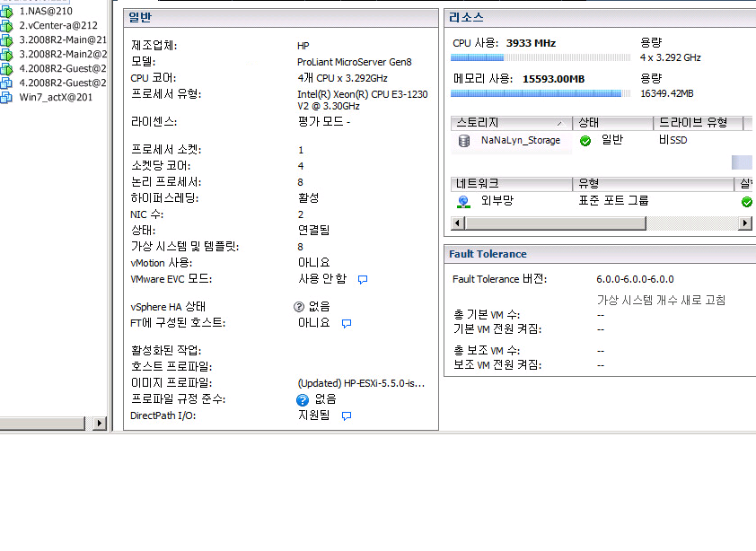Click the 표준 포트 그룹 type cell
This screenshot has width=756, height=551.
point(613,201)
